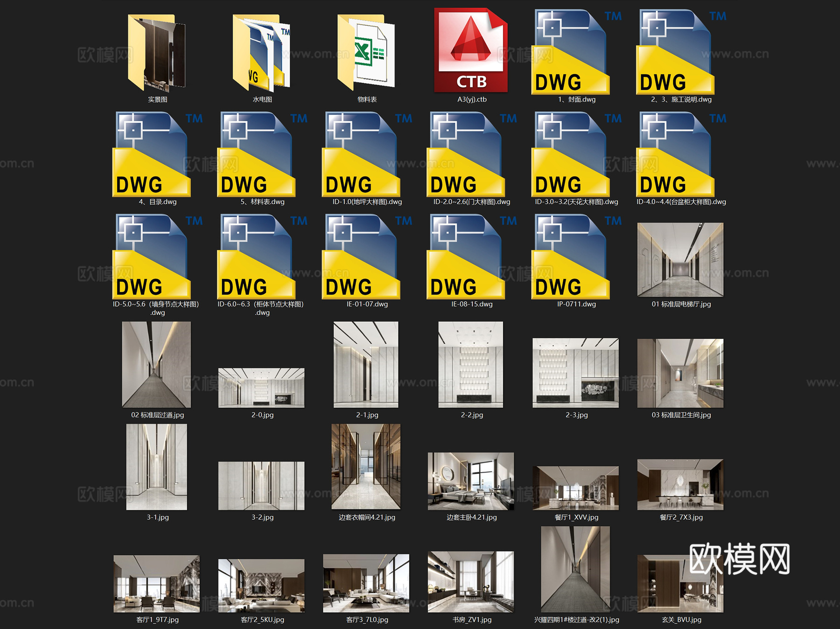Open the 物料表 folder icon
Viewport: 840px width, 629px height.
(367, 52)
